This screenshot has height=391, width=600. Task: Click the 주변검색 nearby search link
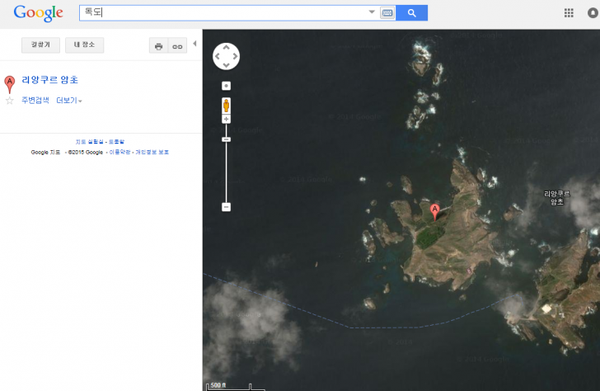point(35,100)
